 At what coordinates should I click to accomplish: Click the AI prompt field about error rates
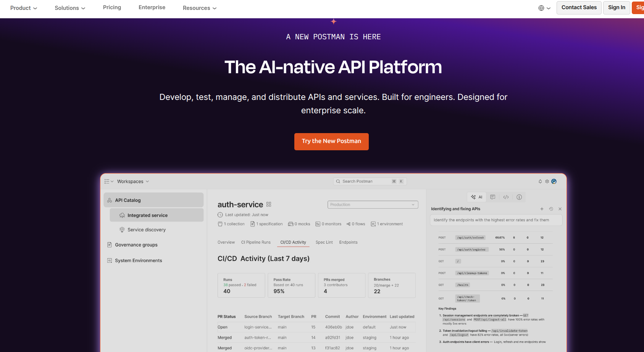pyautogui.click(x=496, y=220)
